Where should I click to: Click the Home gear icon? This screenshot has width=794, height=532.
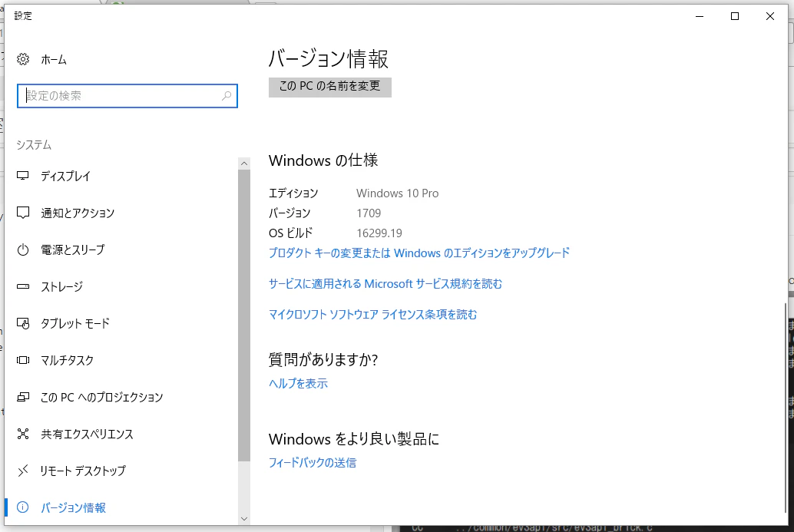pos(23,59)
